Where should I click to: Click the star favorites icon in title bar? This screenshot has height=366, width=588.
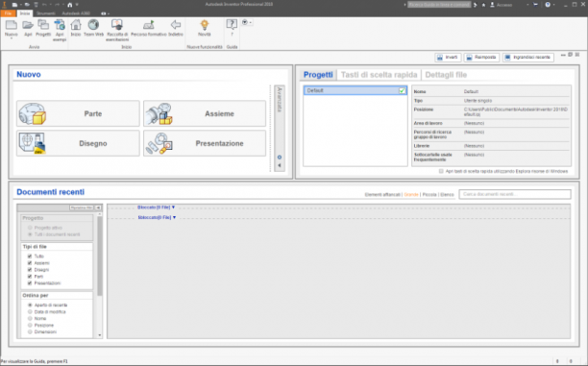point(483,5)
